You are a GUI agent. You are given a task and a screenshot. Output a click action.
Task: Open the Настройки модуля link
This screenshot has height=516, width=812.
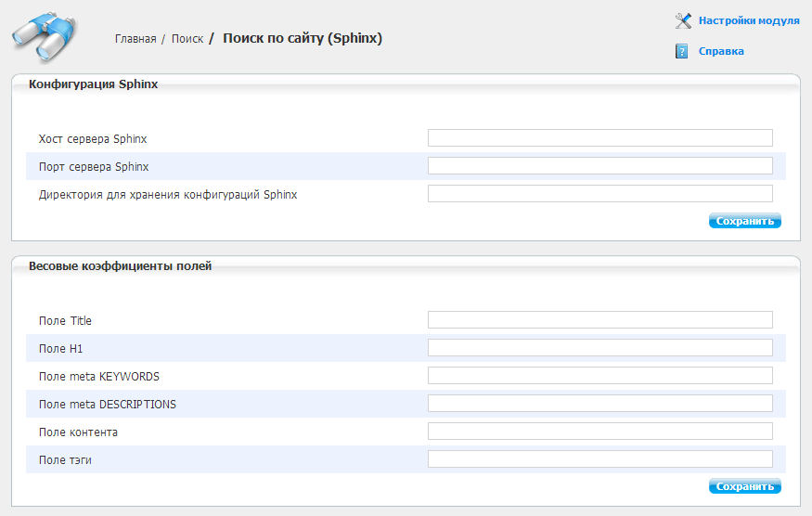coord(748,20)
